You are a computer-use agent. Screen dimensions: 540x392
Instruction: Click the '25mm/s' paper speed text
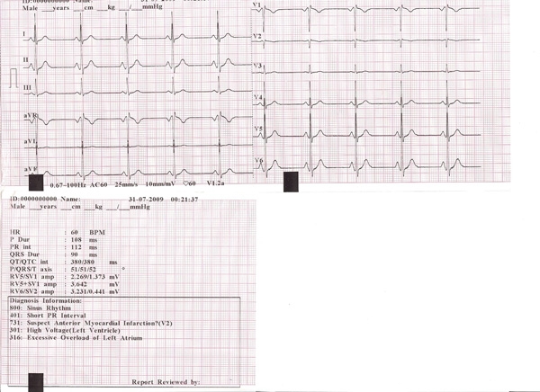click(126, 184)
